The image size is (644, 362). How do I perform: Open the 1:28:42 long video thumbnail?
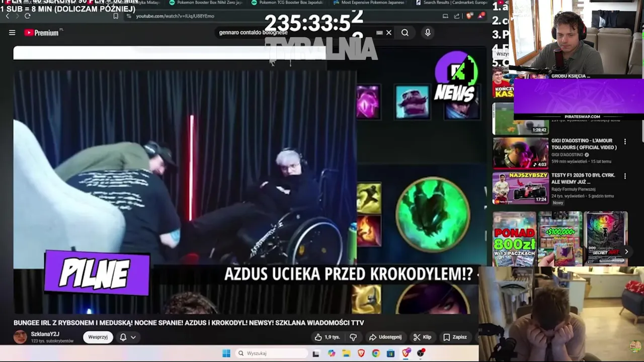520,119
